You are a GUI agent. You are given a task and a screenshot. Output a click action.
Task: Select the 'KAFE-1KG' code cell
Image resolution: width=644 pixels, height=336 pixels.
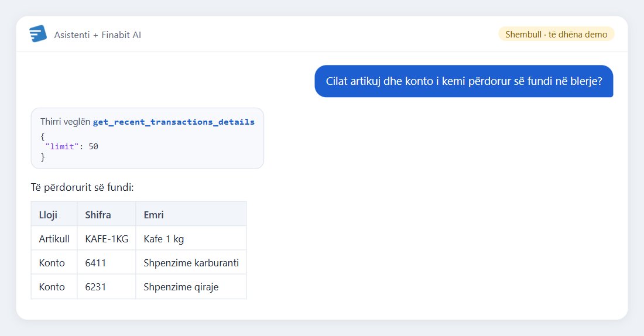point(107,238)
